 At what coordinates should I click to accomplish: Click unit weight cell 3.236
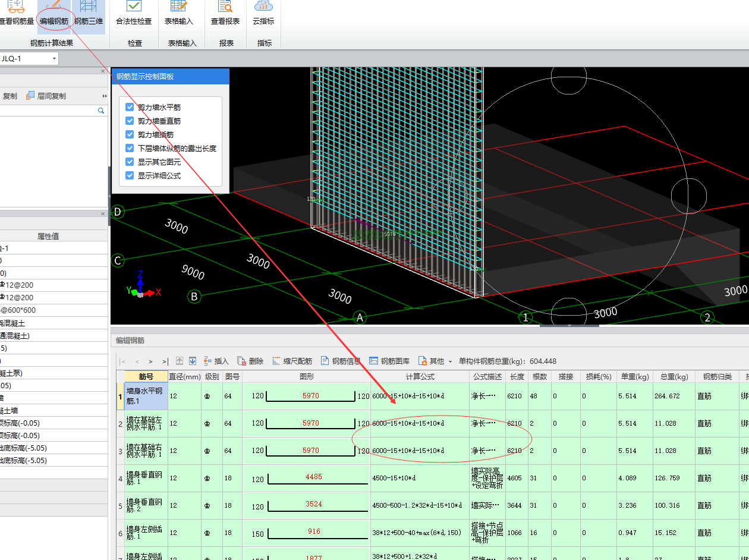click(x=635, y=505)
